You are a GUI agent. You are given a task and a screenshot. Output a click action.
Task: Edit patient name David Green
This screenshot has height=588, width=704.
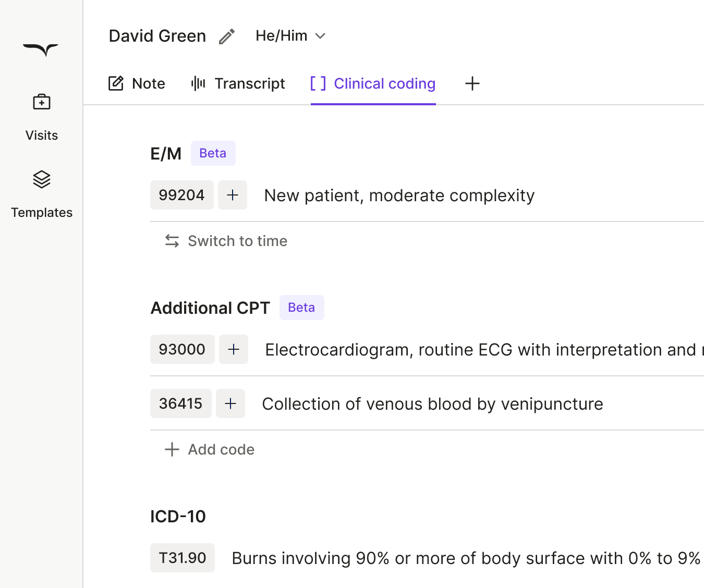227,36
